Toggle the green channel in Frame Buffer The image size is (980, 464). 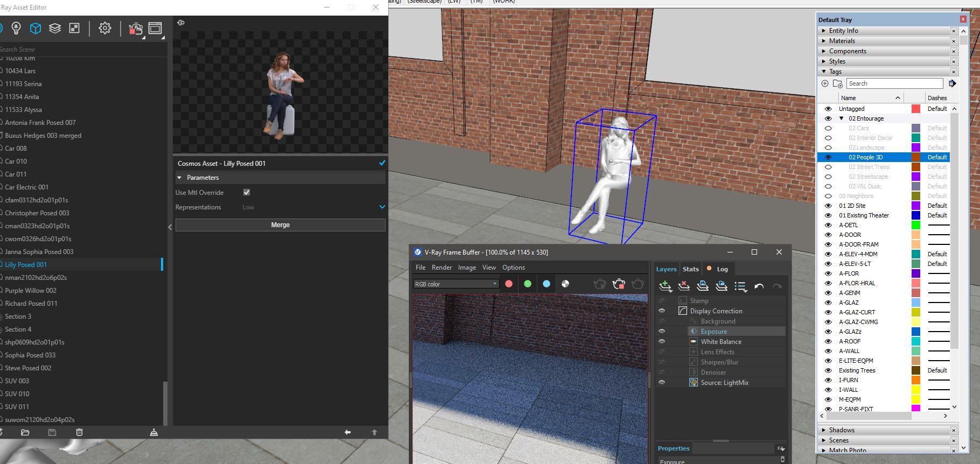[x=528, y=284]
